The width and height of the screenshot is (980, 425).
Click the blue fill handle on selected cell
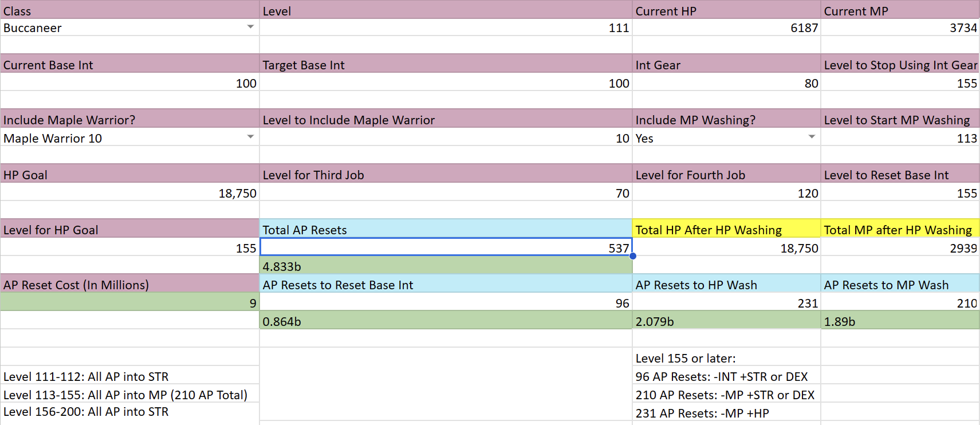click(x=632, y=256)
